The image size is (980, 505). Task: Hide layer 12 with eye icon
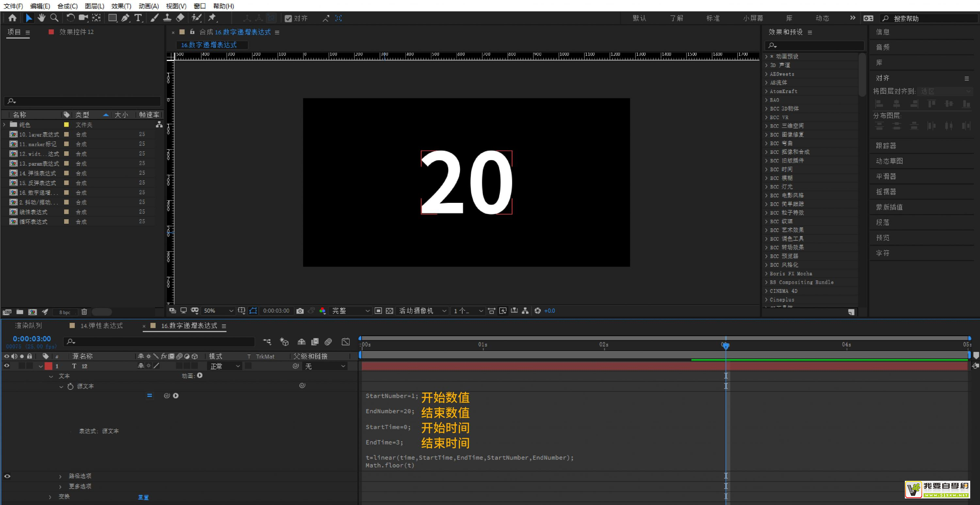7,366
